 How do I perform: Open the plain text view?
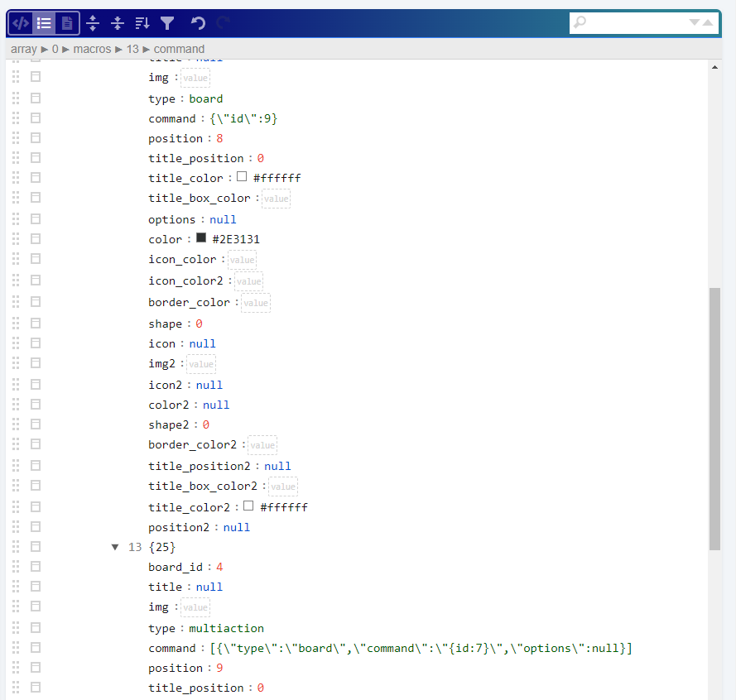pyautogui.click(x=66, y=23)
